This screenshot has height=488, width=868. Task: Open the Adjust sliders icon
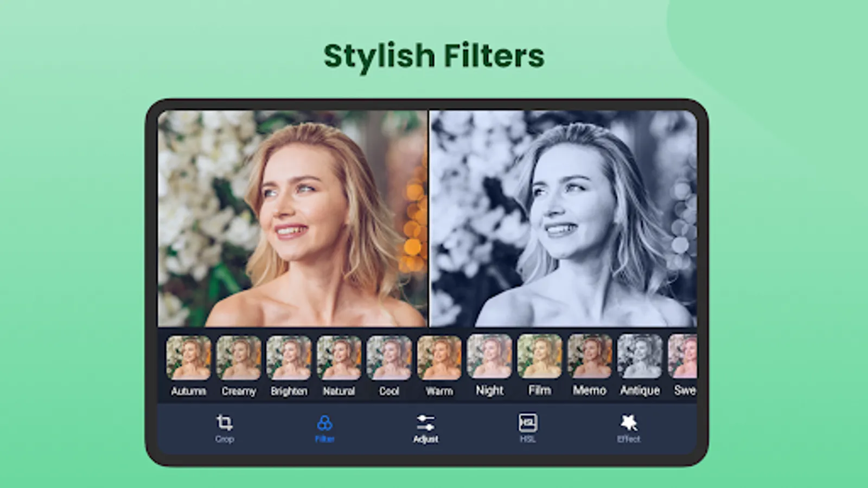(425, 422)
